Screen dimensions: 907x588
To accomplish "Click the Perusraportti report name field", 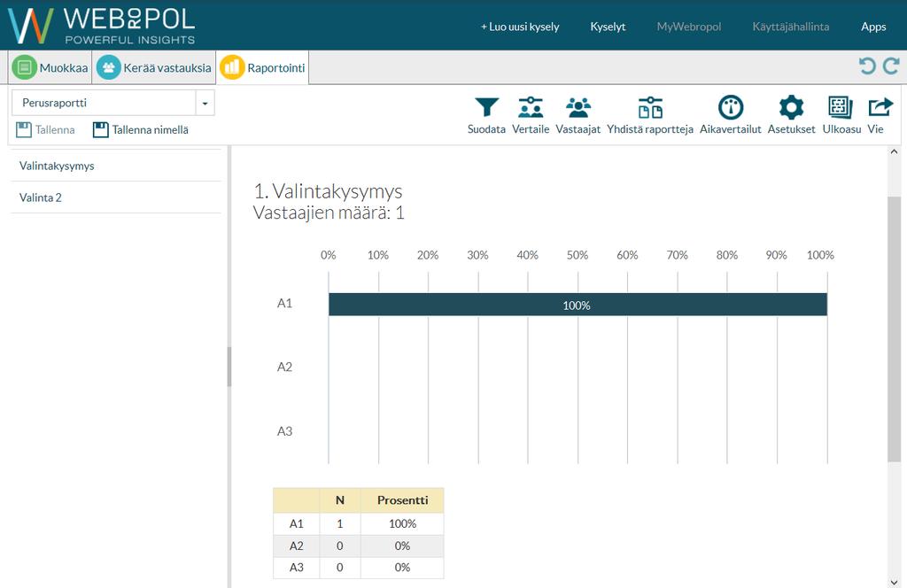I will click(105, 103).
